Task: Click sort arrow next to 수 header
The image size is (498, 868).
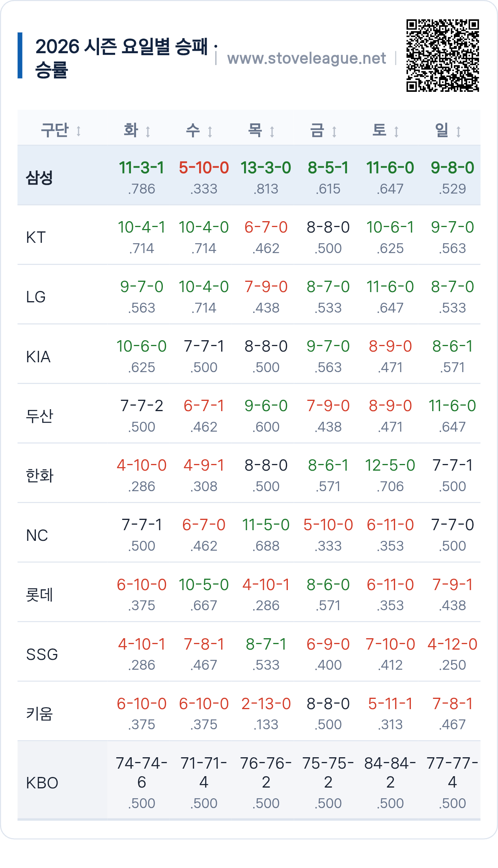Action: point(210,131)
